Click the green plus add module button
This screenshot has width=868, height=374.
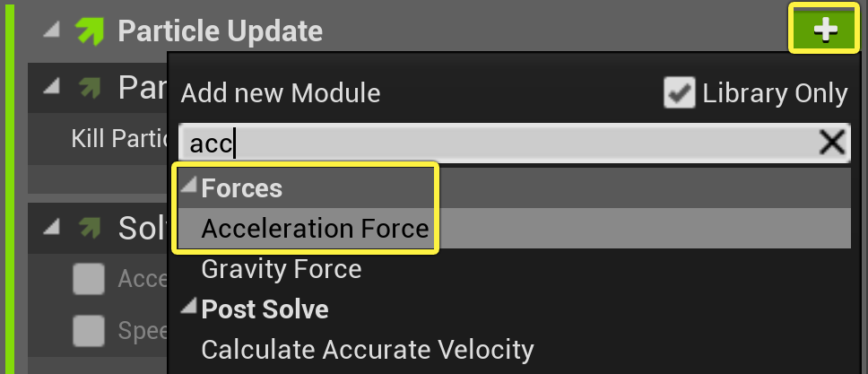click(825, 29)
